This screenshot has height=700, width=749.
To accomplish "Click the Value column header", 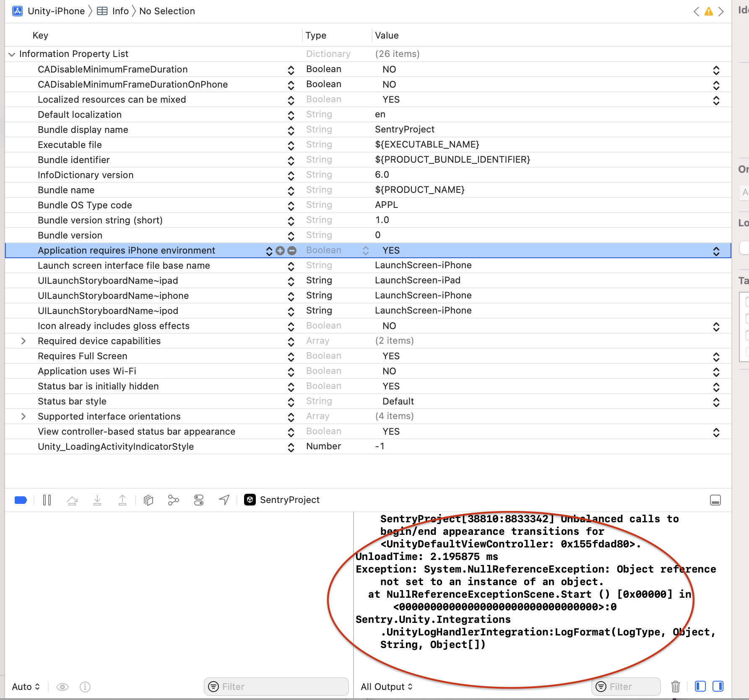I will tap(387, 35).
